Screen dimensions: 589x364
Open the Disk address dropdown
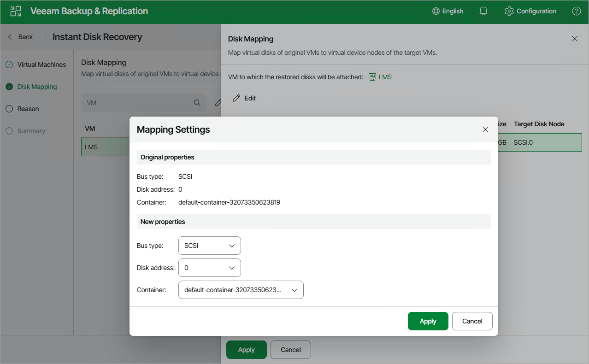(x=210, y=268)
